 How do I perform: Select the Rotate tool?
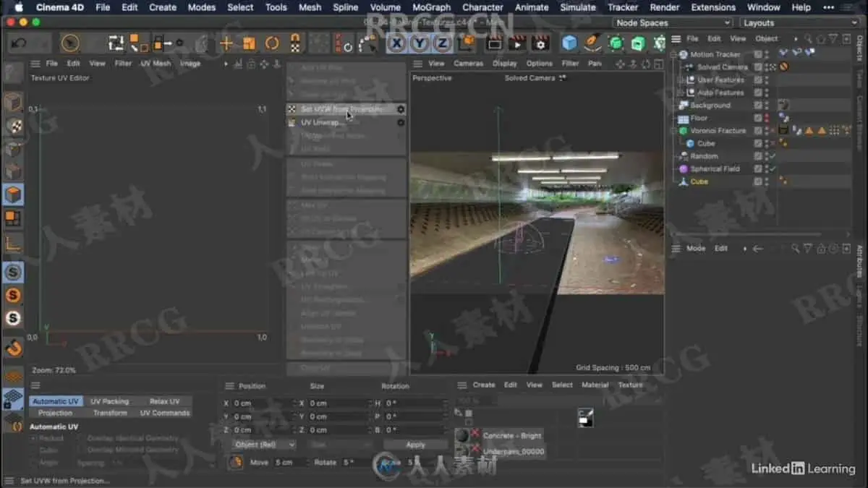(x=272, y=43)
